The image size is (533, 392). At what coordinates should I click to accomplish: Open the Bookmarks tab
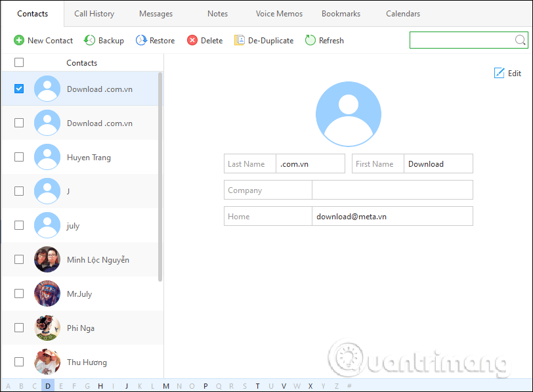tap(341, 14)
